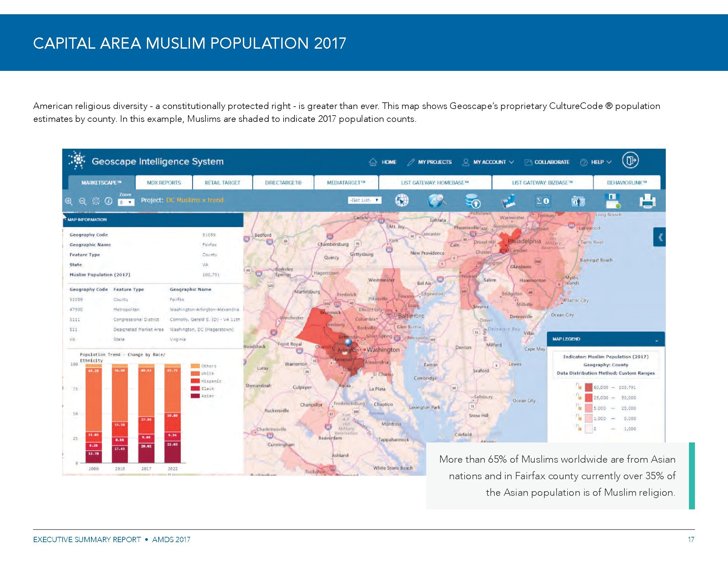Screen dimensions: 728x563
Task: Click the zoom-in magnifier icon
Action: (69, 201)
